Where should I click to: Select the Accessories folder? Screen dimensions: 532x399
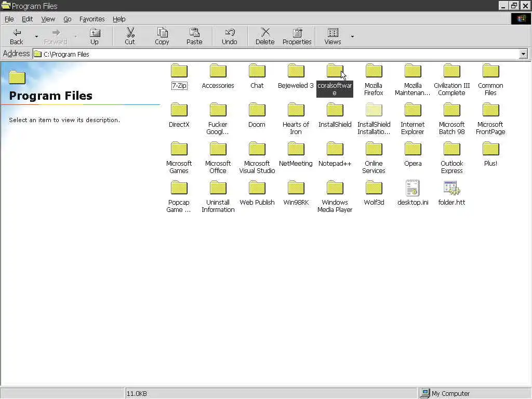[x=218, y=76]
